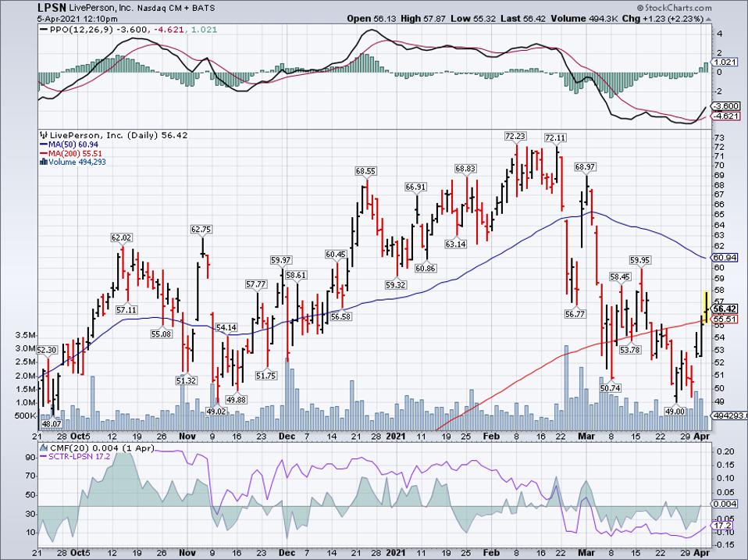Select the Open 56.13 value
The image size is (748, 560).
point(372,19)
